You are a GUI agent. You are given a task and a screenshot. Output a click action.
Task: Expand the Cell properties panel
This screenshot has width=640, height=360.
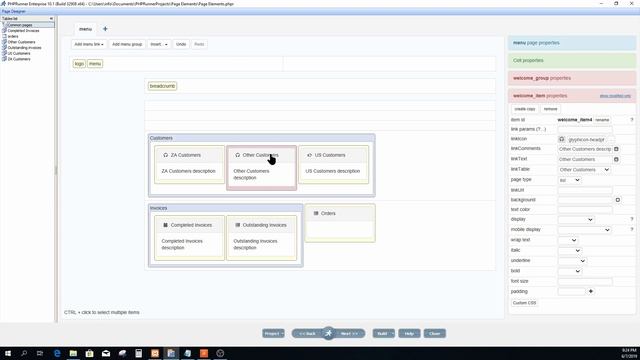point(572,60)
